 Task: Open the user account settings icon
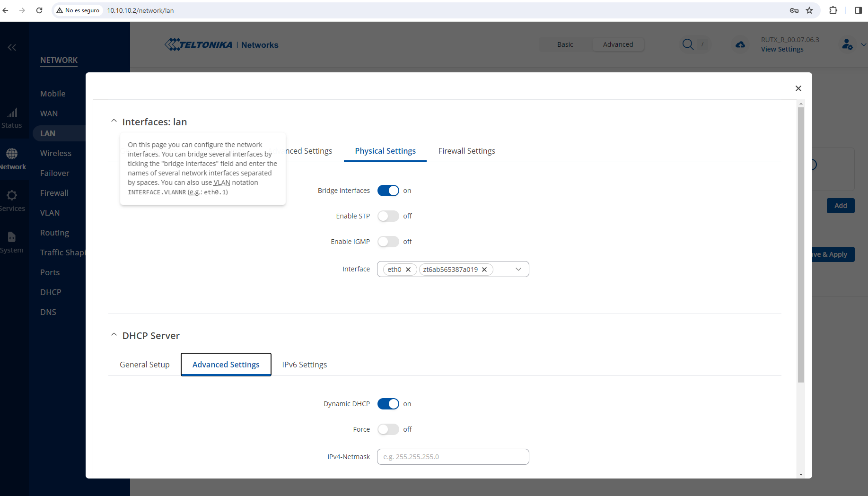pos(847,44)
